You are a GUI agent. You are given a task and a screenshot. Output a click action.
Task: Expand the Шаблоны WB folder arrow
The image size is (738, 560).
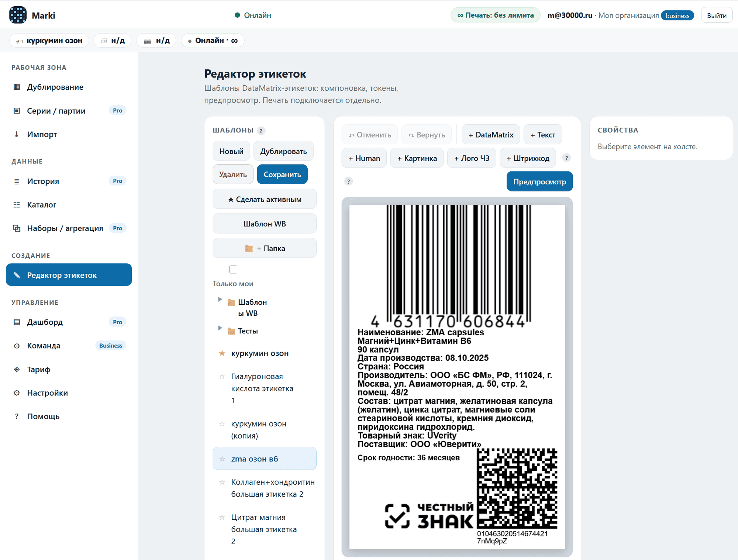pyautogui.click(x=220, y=299)
